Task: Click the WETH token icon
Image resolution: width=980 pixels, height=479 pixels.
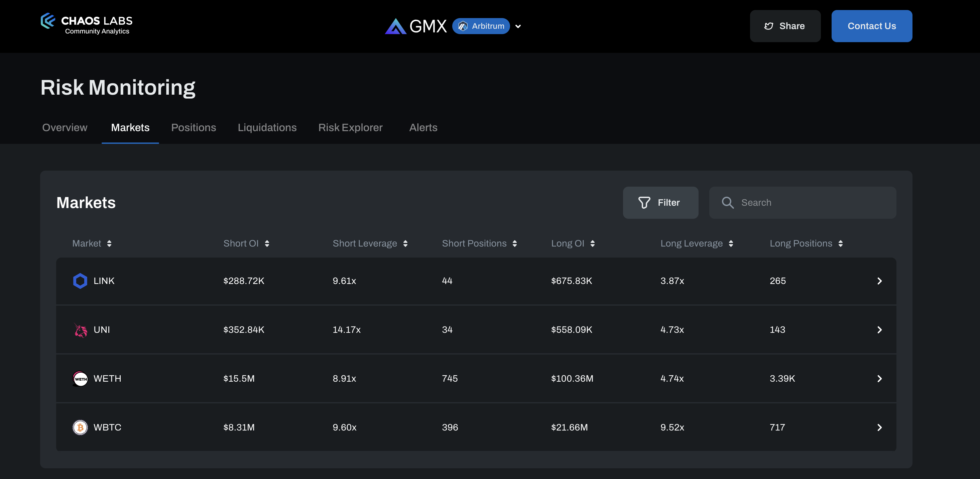Action: tap(80, 378)
